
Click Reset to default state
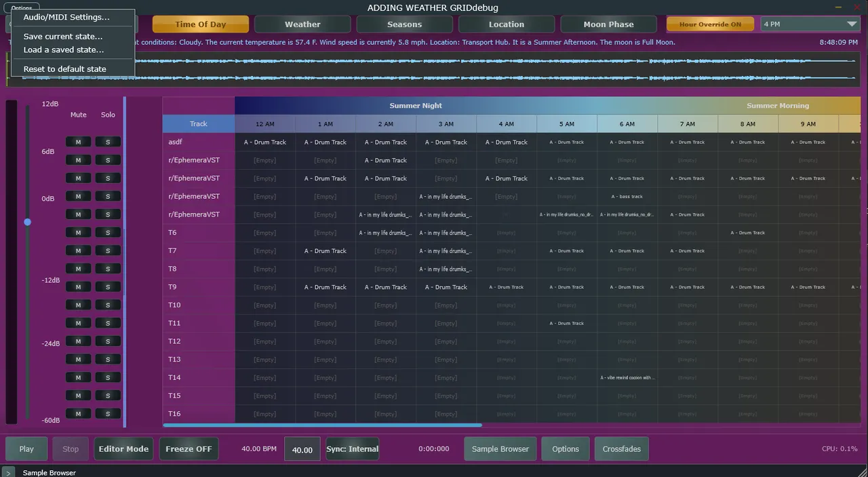(64, 69)
